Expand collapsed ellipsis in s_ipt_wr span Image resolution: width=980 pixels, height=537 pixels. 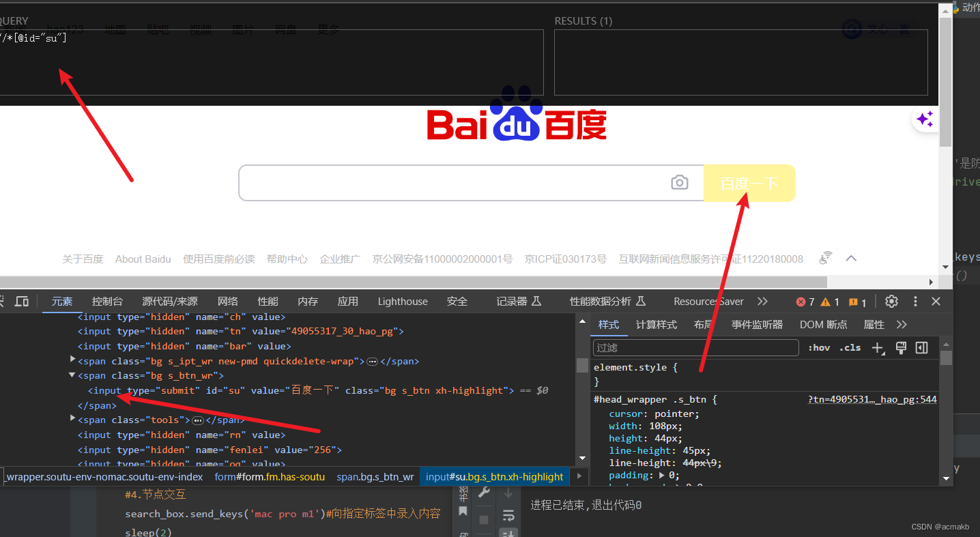373,362
